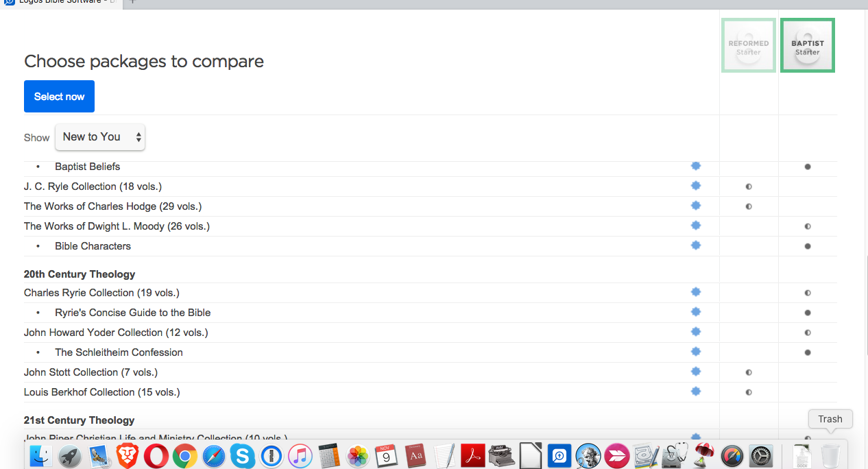Open Launchpad from the dock
868x469 pixels.
70,455
